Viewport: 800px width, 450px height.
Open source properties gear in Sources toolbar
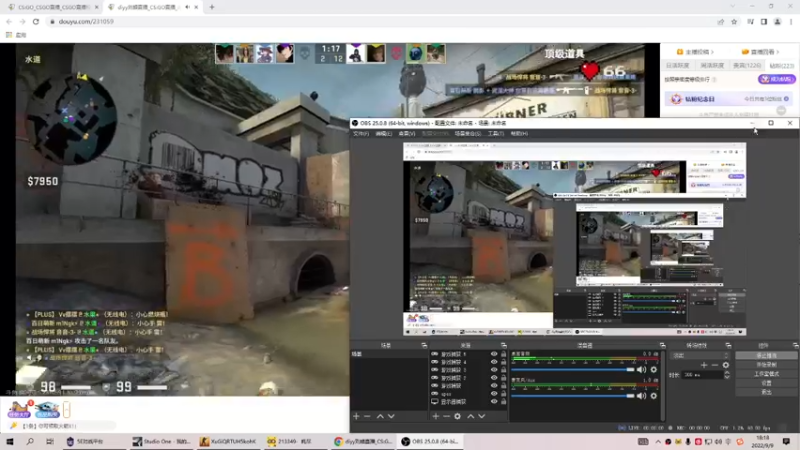[458, 416]
